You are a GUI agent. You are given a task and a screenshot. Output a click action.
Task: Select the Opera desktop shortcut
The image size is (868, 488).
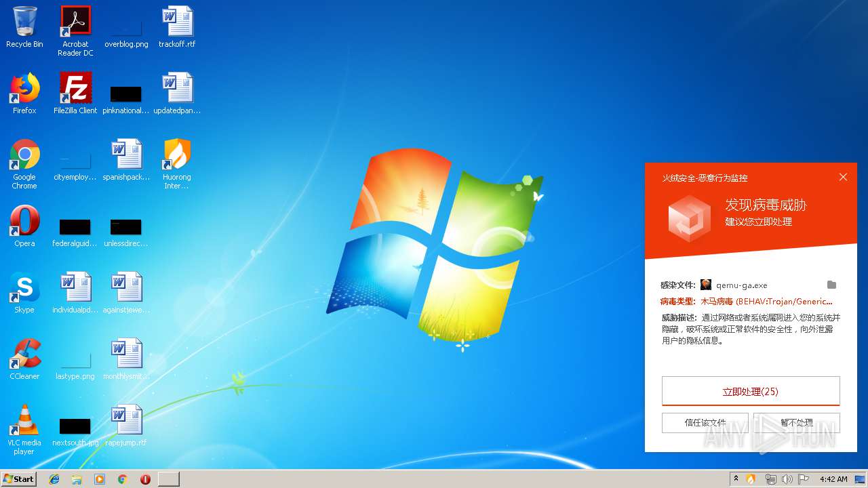24,226
